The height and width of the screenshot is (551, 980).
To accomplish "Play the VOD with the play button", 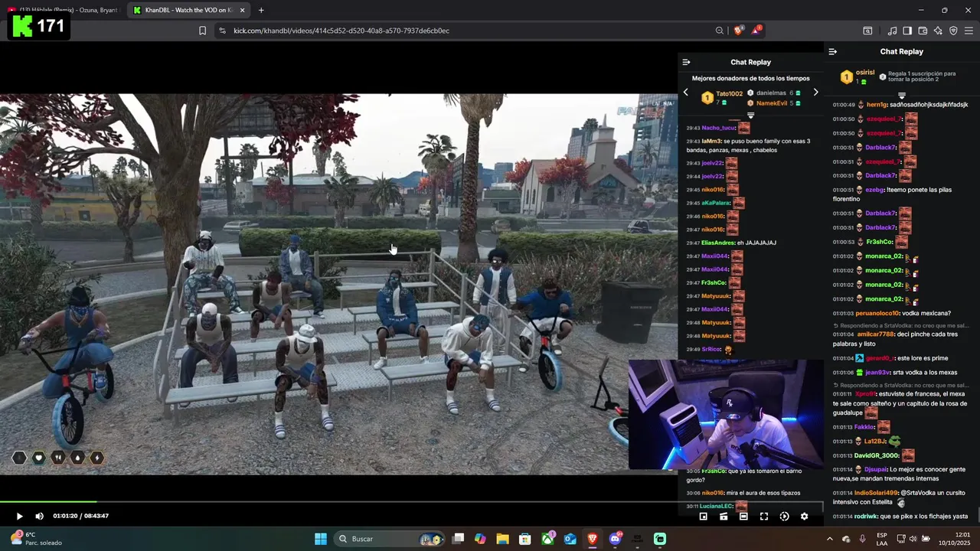I will coord(19,516).
